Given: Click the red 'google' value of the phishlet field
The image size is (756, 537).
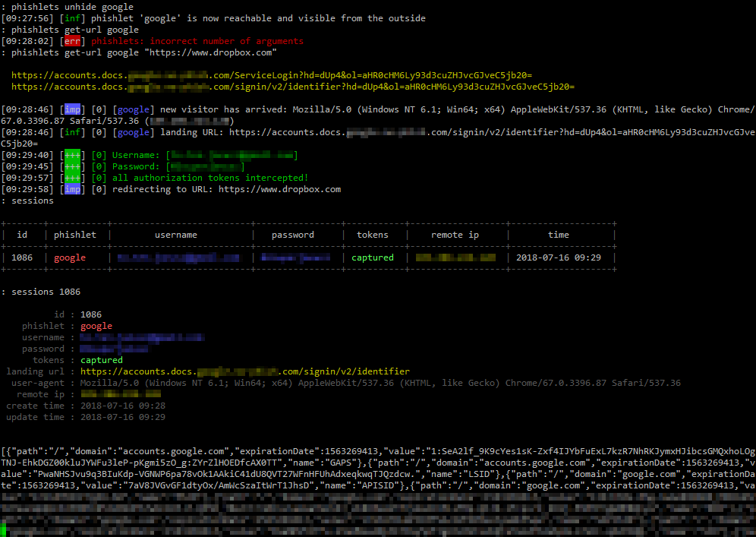Looking at the screenshot, I should click(96, 326).
